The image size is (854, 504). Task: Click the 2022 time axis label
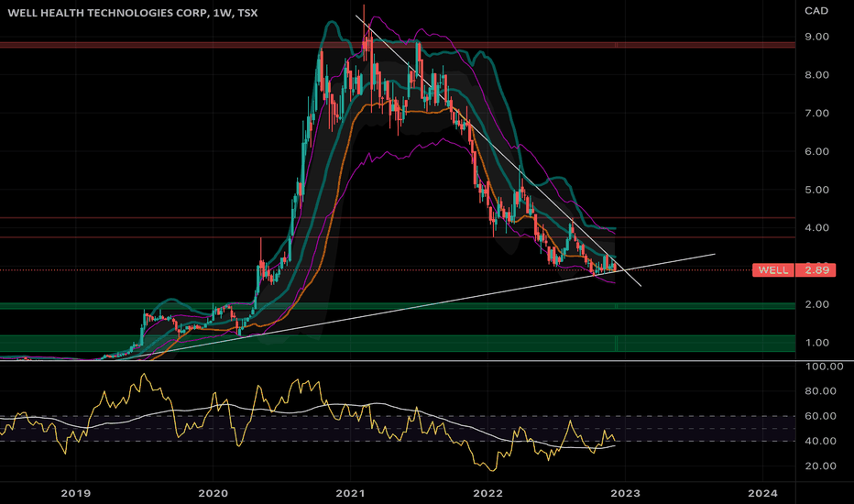tap(488, 494)
